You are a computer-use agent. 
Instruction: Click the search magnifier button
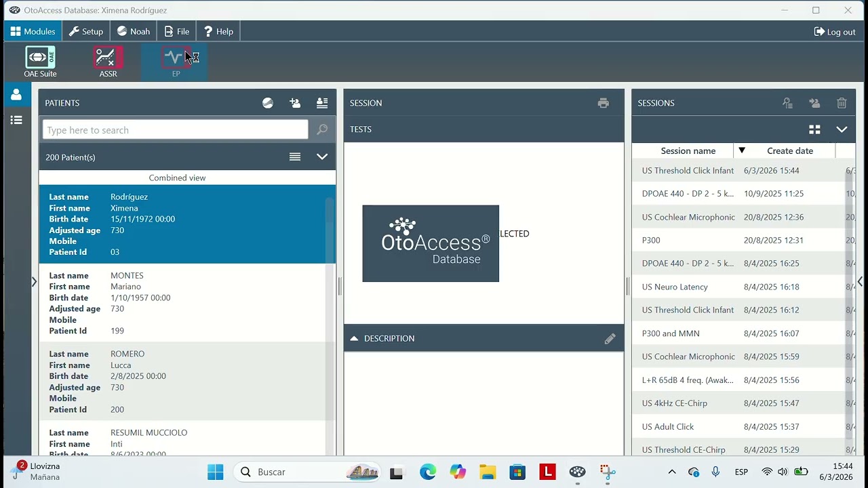pos(322,129)
